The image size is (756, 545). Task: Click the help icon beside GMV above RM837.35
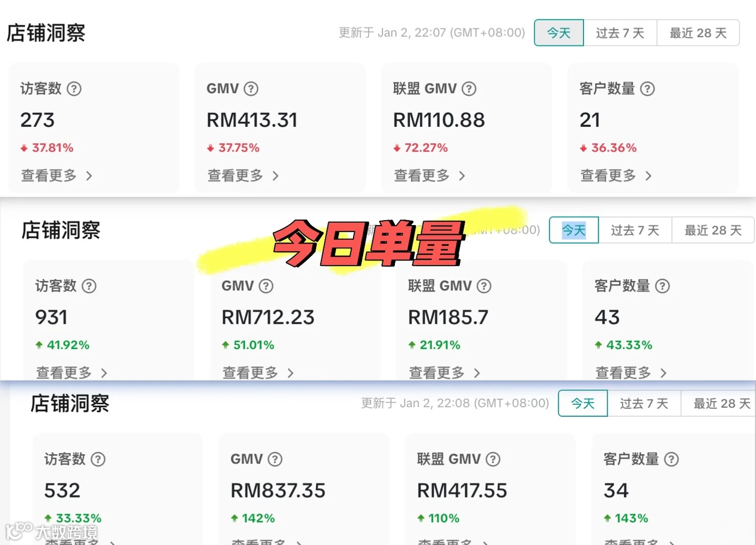point(275,459)
